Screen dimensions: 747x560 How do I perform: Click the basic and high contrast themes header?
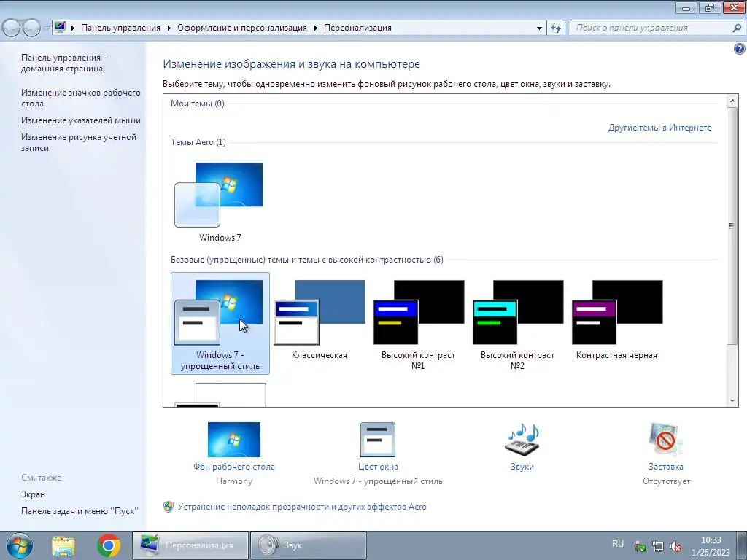[x=307, y=260]
